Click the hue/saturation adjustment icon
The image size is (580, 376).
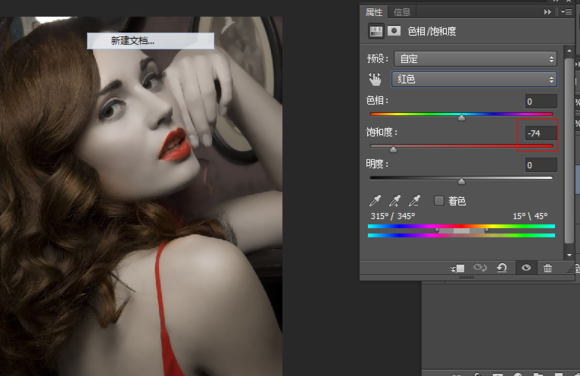click(x=376, y=31)
